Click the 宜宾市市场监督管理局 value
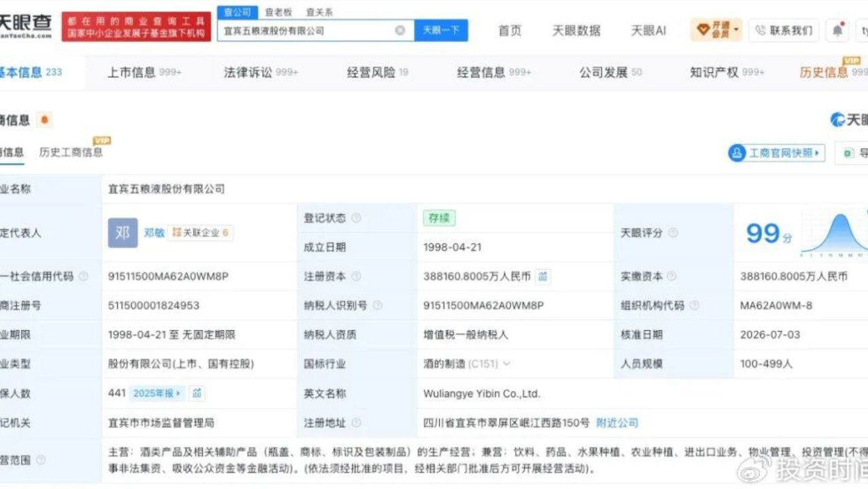Viewport: 868px width, 489px height. [x=161, y=423]
